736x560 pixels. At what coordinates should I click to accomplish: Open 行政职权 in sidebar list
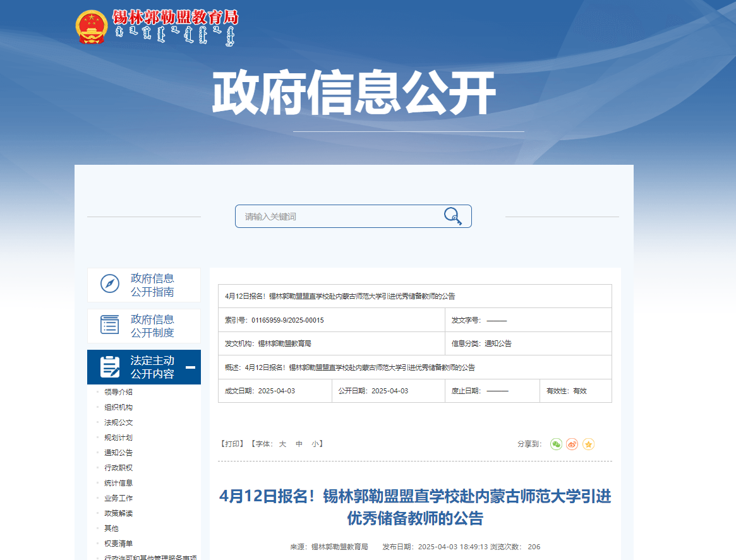[x=118, y=468]
